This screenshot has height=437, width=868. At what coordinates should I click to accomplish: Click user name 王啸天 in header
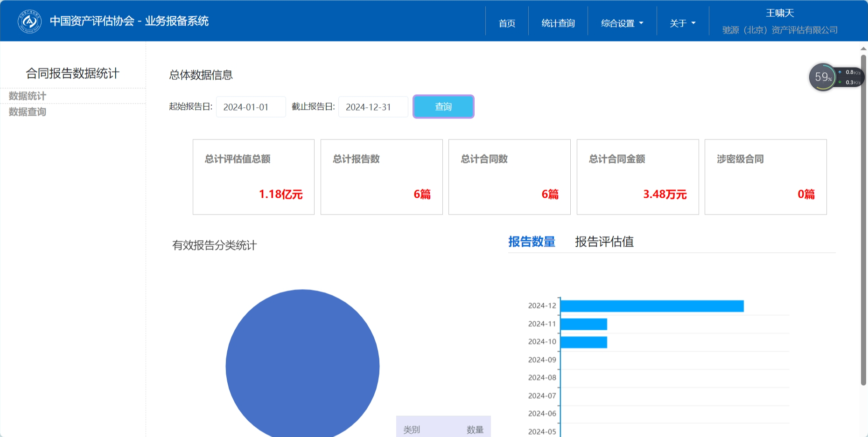[x=779, y=13]
